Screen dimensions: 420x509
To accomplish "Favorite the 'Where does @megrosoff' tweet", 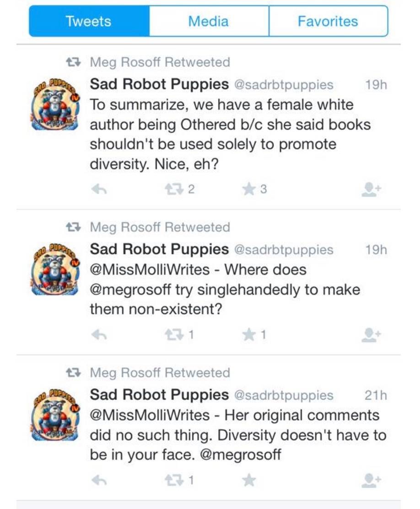I will [248, 334].
